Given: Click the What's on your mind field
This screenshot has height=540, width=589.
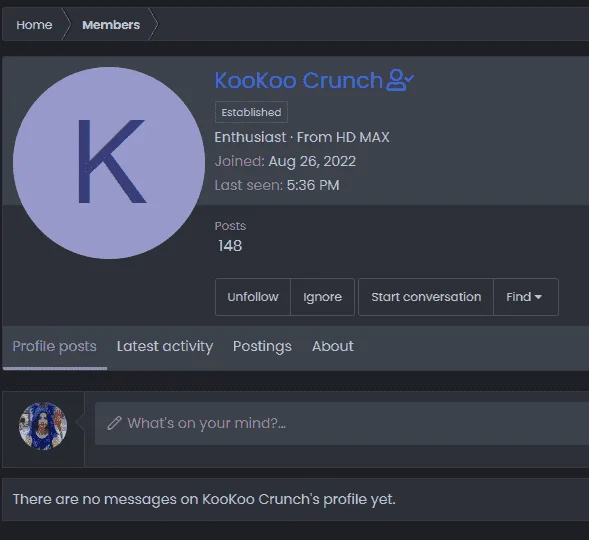Looking at the screenshot, I should (342, 424).
